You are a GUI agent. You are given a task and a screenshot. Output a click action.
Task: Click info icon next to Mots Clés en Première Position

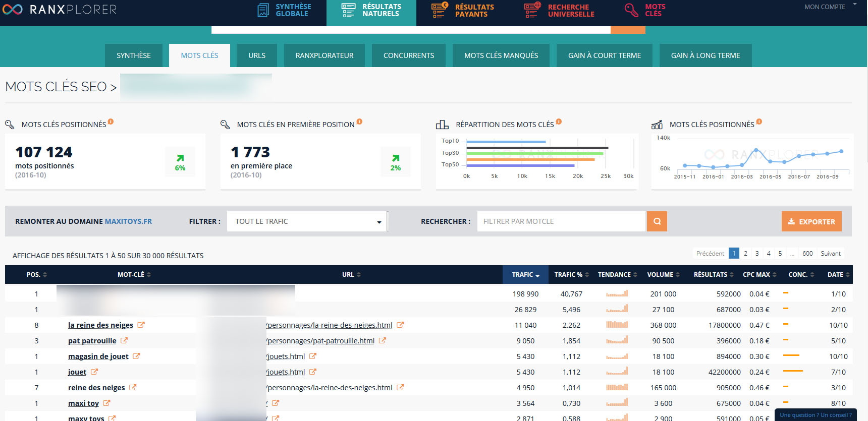359,122
